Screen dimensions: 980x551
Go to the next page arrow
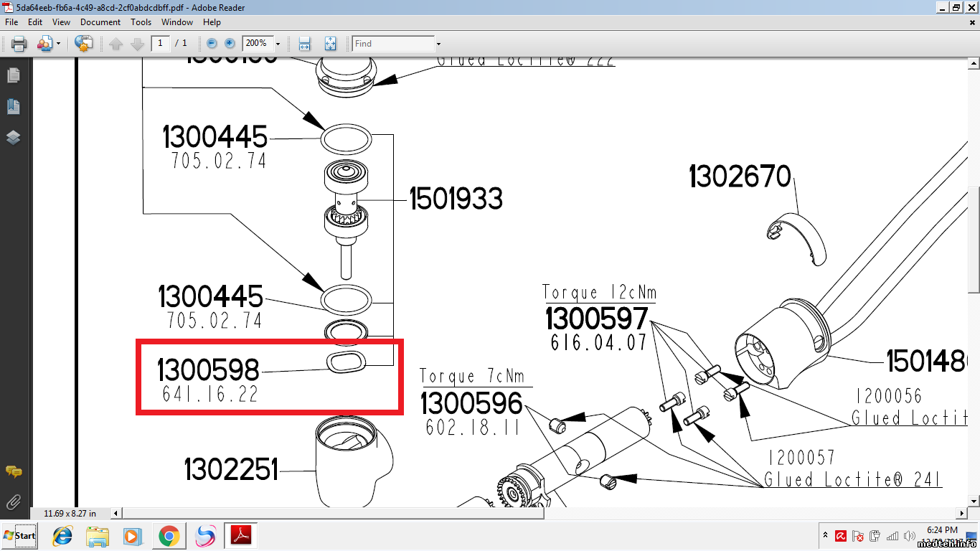(x=137, y=44)
